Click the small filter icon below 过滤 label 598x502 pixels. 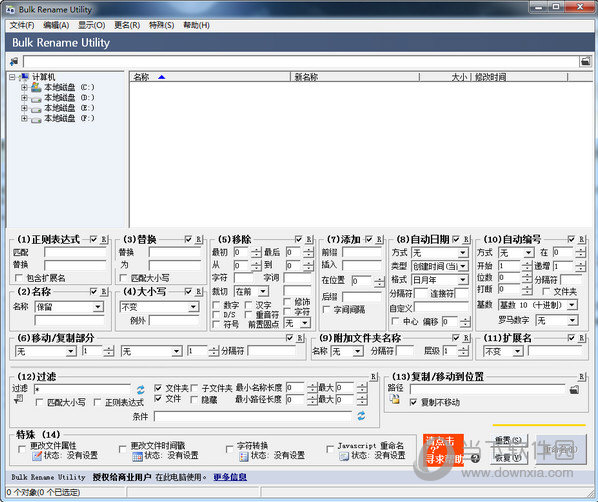tap(18, 399)
